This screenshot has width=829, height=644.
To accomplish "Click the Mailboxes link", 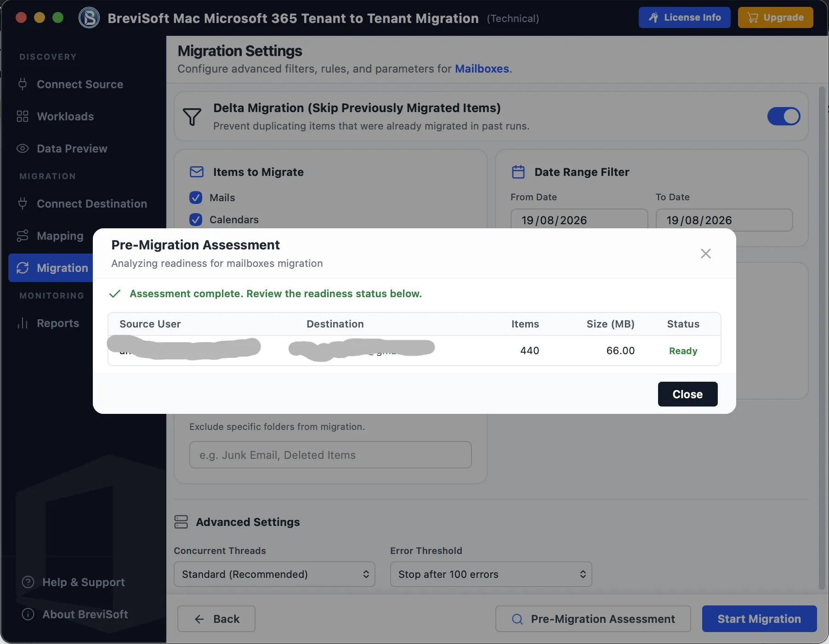I will tap(482, 68).
